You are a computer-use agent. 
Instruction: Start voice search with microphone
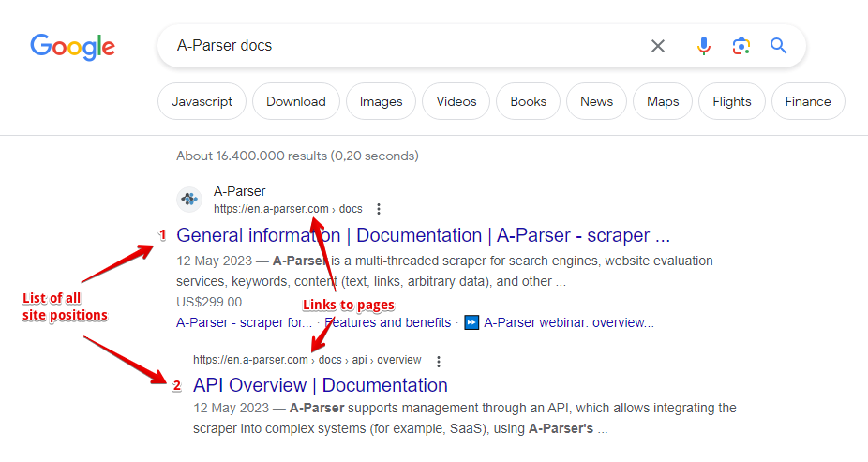[x=704, y=46]
